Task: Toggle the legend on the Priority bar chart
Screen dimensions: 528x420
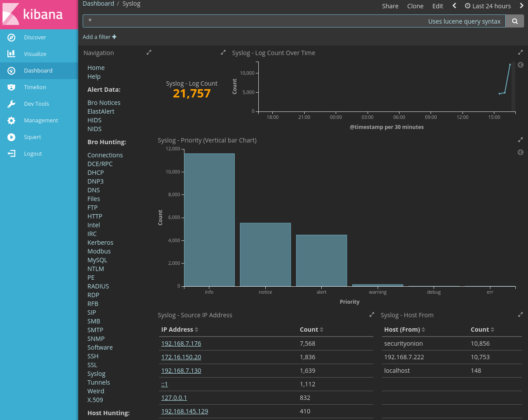Action: [x=520, y=152]
